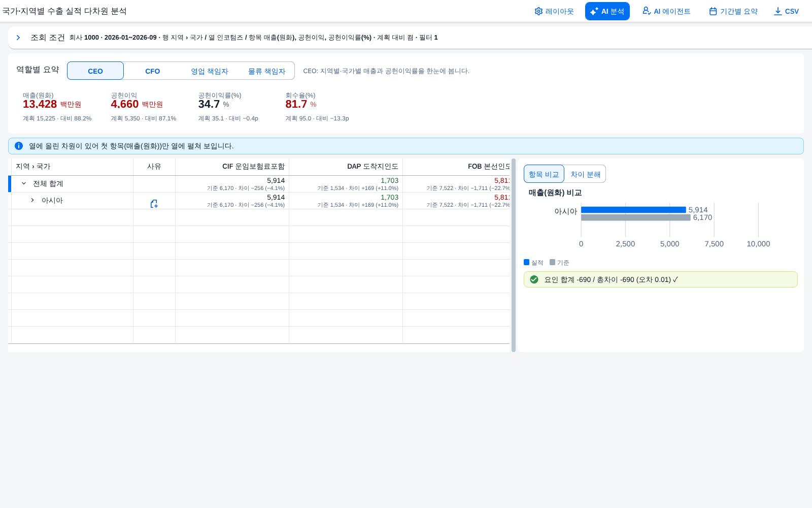Switch to the CFO role tab
The image size is (812, 508).
pyautogui.click(x=152, y=71)
